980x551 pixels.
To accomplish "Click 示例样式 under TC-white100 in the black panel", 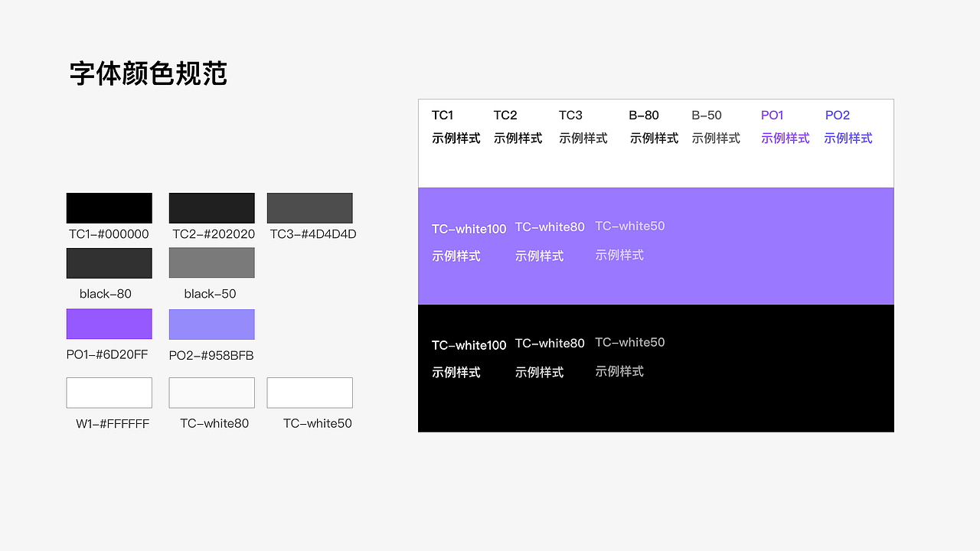I will coord(456,373).
